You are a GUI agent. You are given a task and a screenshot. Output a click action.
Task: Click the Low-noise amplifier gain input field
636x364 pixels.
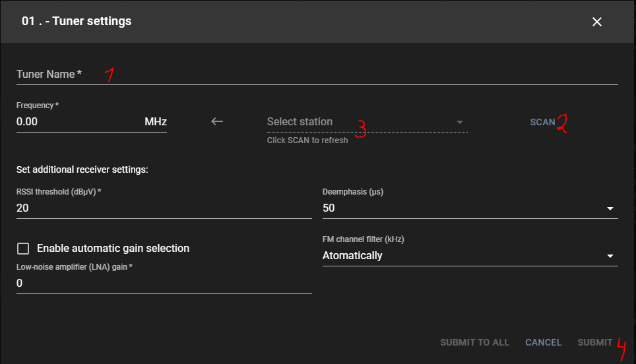coord(164,284)
